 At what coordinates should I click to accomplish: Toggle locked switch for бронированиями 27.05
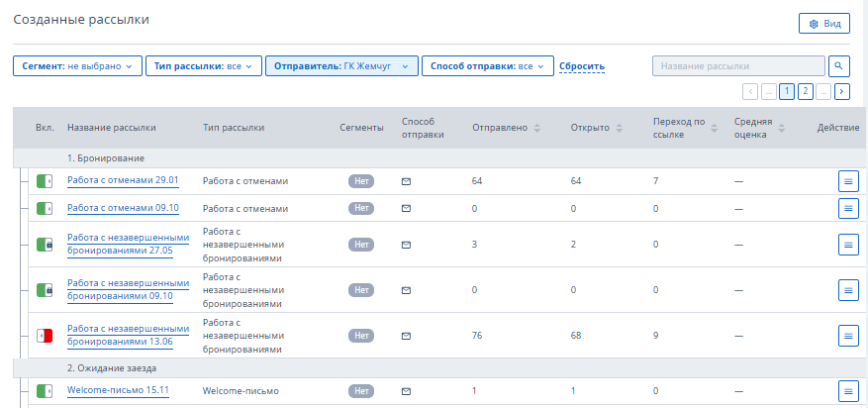coord(45,245)
